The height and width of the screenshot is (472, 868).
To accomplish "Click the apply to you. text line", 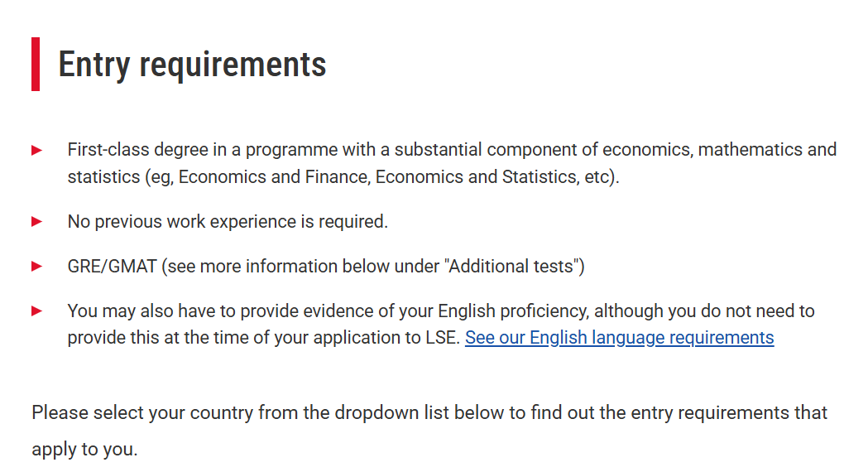I will pos(84,449).
